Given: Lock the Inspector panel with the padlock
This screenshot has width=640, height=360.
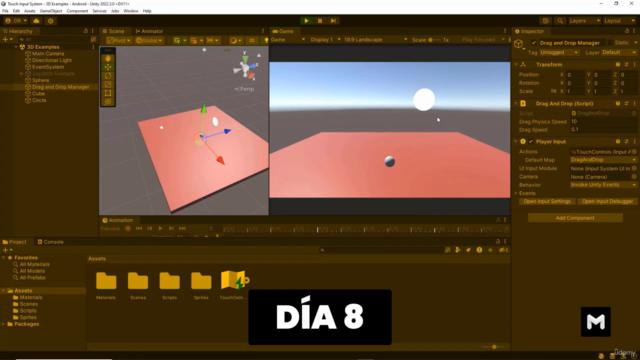Looking at the screenshot, I should pos(627,31).
